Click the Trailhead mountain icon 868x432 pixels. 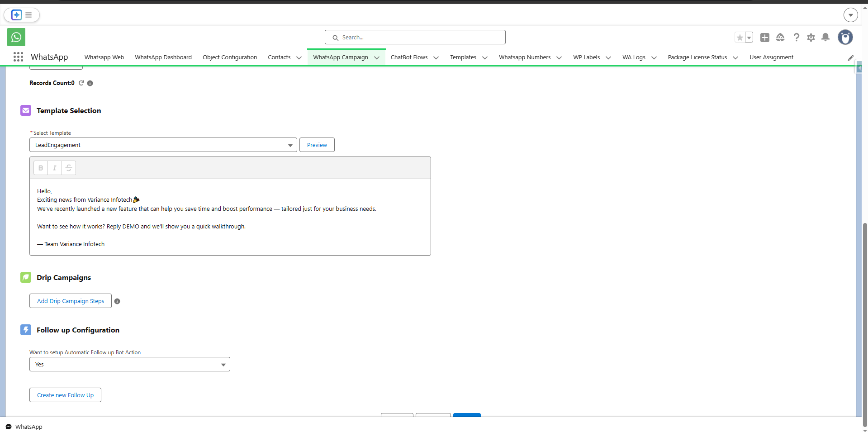coord(781,37)
